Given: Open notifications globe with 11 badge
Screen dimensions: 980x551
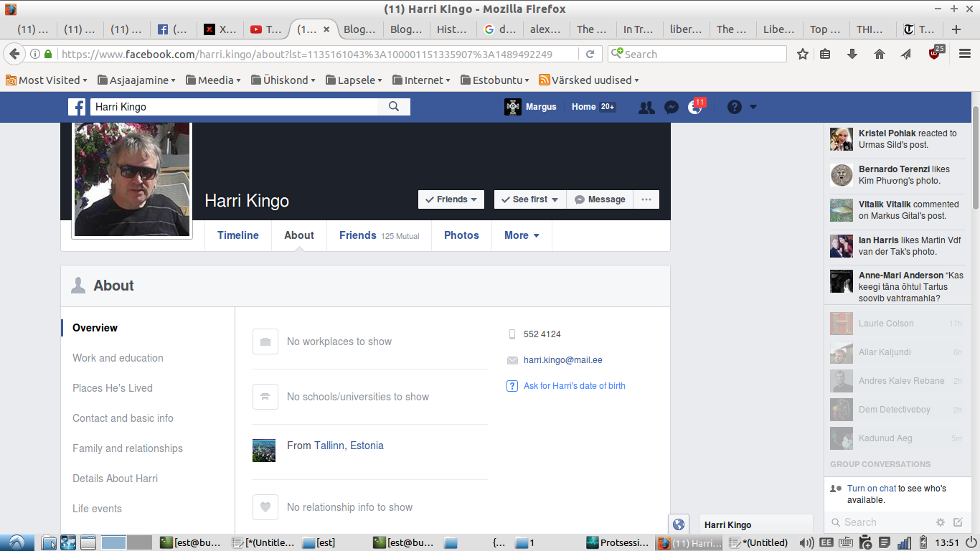Looking at the screenshot, I should (x=695, y=107).
